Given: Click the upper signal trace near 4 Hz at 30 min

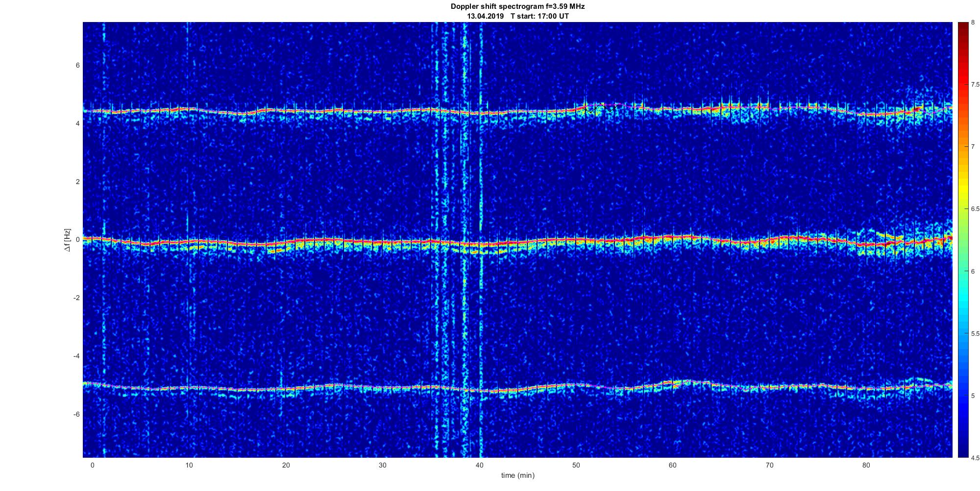Looking at the screenshot, I should (x=383, y=112).
